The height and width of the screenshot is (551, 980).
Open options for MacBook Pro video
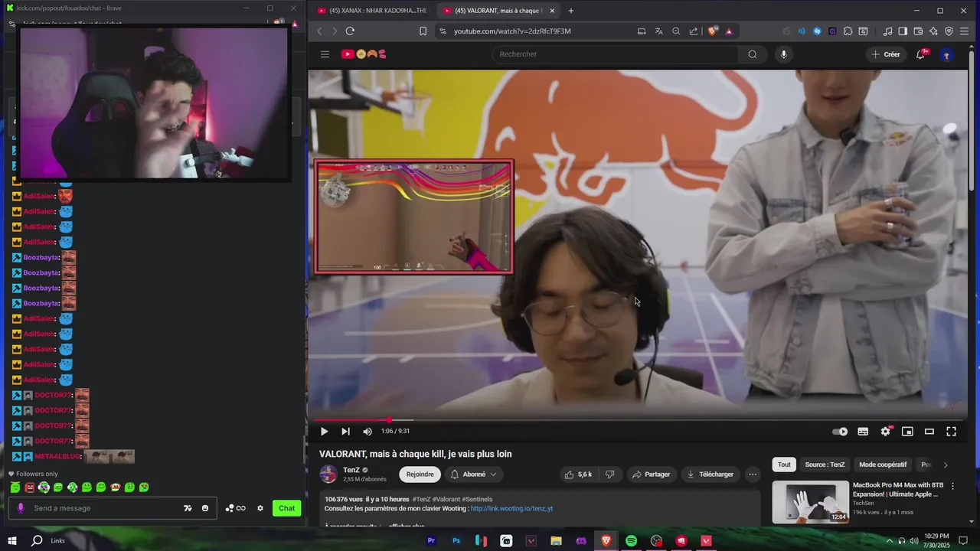[952, 486]
